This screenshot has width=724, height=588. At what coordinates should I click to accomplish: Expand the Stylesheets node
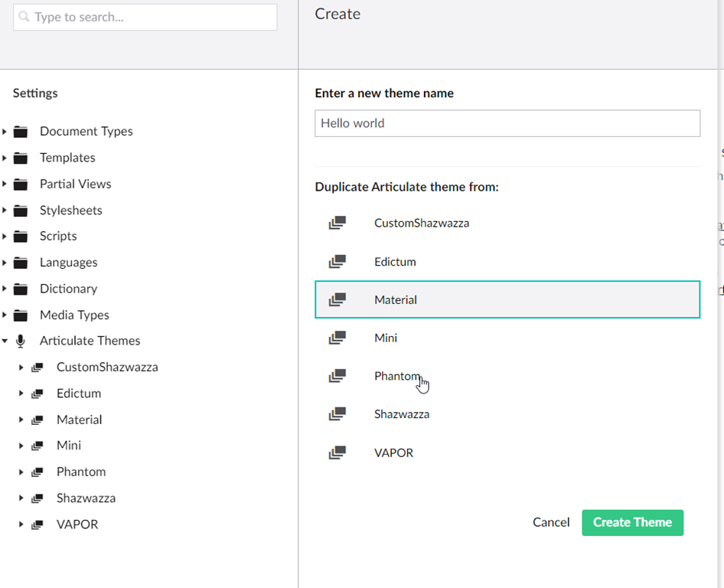pos(4,211)
